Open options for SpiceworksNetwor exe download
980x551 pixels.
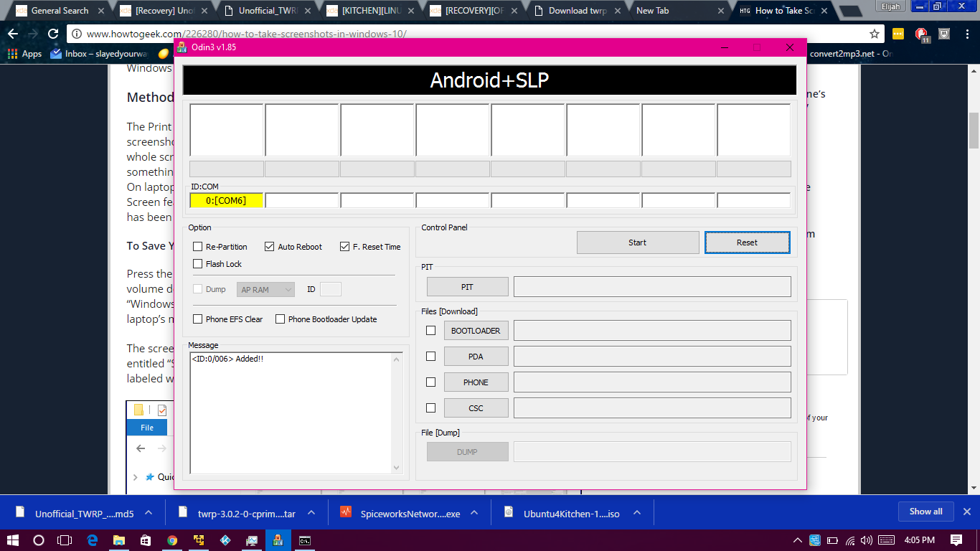click(474, 513)
